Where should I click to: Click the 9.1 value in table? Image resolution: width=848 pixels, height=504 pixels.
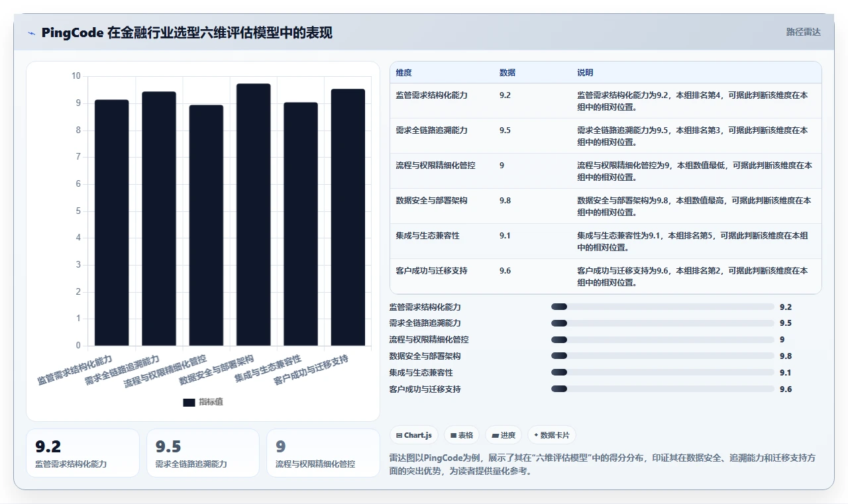[505, 236]
